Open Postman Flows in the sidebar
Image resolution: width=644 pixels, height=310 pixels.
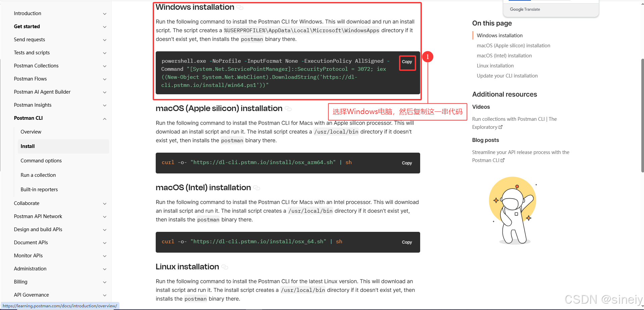(30, 79)
